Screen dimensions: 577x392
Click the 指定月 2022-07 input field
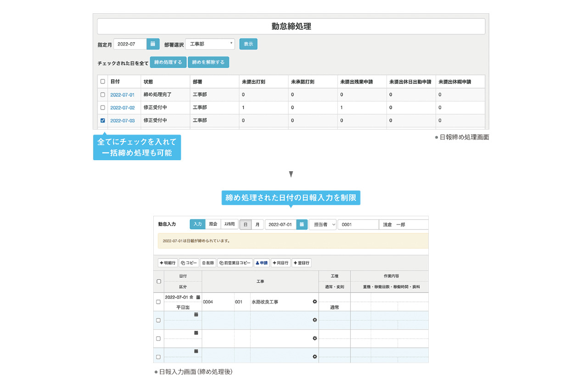(130, 44)
